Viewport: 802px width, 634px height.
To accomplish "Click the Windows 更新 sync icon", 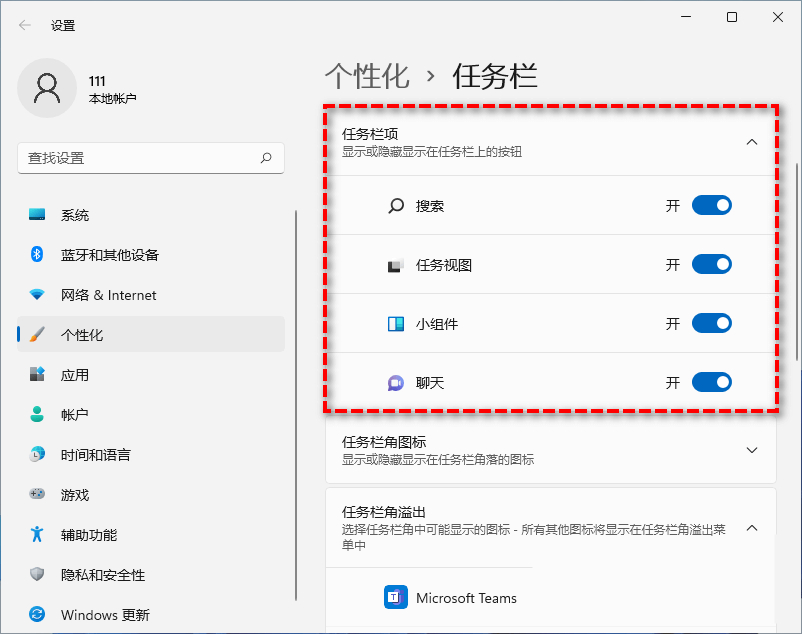I will (37, 615).
